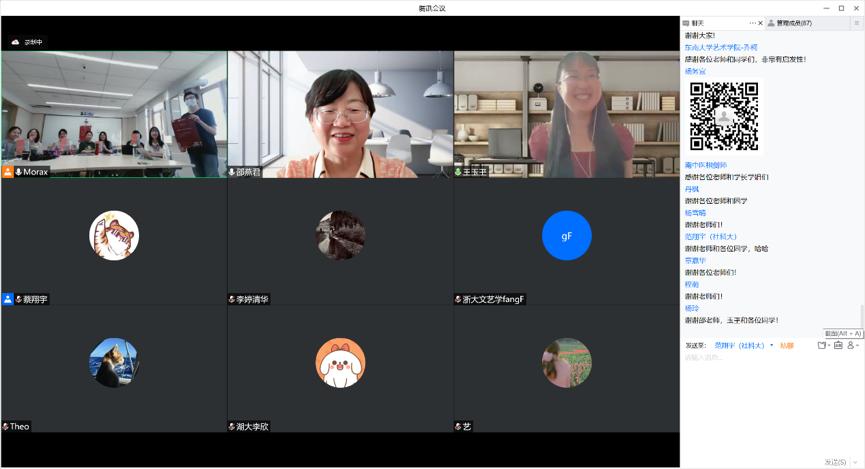Minimize the Tencent Meeting window
The width and height of the screenshot is (865, 469).
(826, 8)
